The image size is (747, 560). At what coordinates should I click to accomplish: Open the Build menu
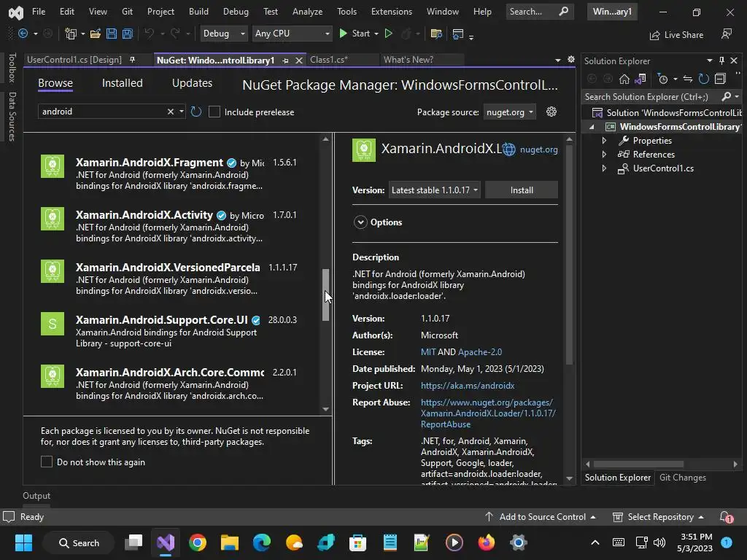coord(198,12)
